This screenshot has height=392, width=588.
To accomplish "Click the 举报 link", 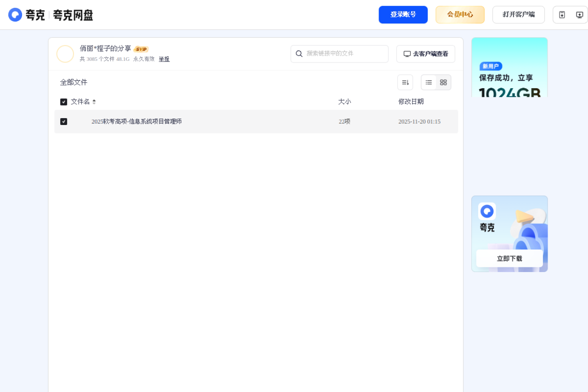I will (164, 59).
